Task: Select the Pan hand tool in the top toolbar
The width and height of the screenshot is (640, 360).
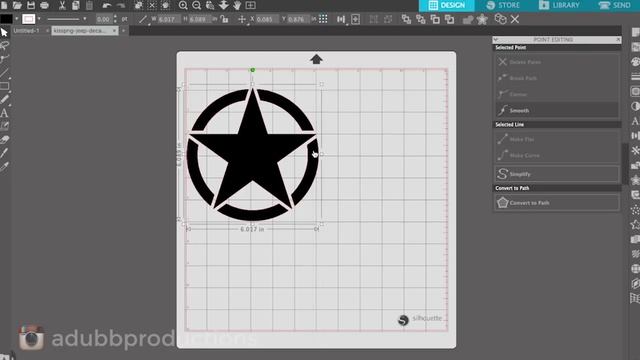Action: [x=237, y=5]
